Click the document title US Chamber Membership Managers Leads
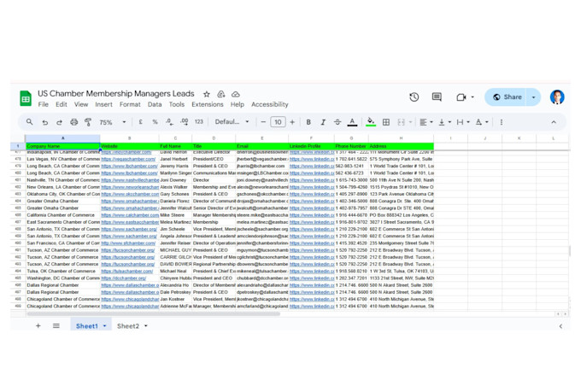 point(115,94)
